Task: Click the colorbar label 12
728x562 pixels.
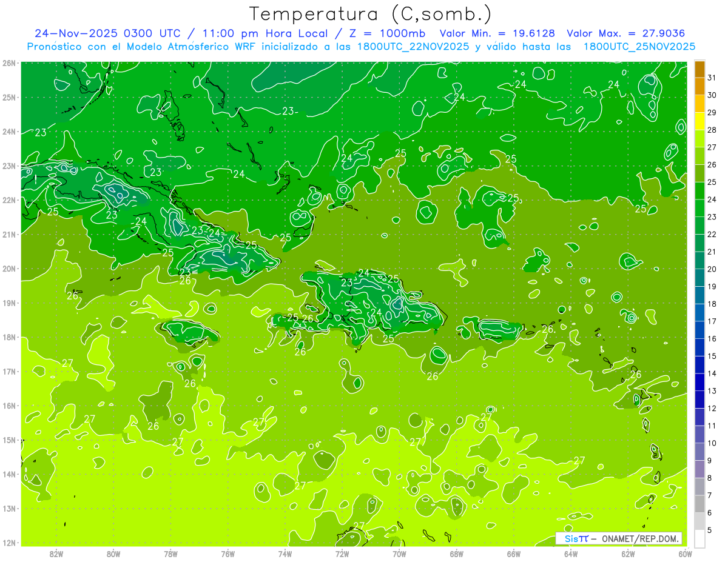Action: click(712, 408)
